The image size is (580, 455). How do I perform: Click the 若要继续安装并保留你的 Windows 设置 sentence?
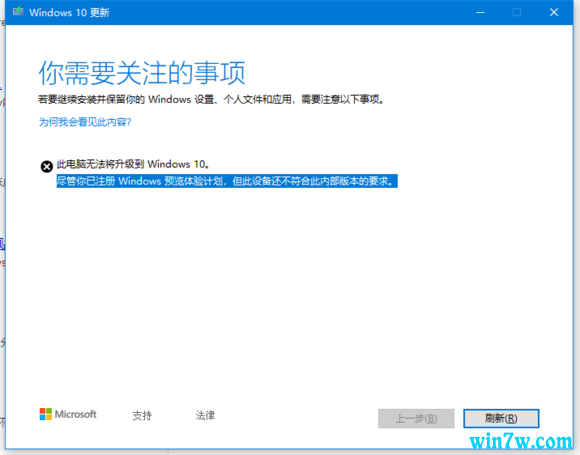click(x=211, y=100)
